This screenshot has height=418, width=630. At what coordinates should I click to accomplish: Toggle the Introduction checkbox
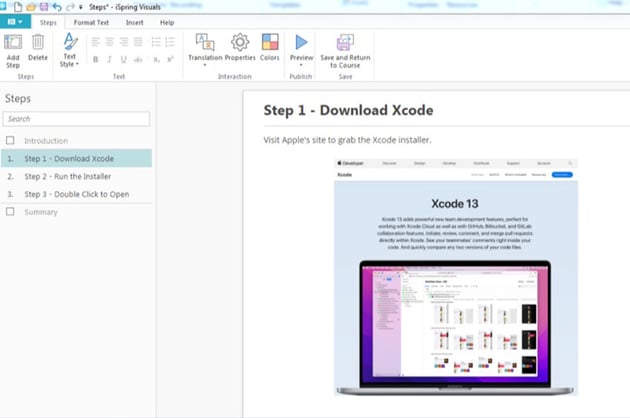tap(11, 141)
